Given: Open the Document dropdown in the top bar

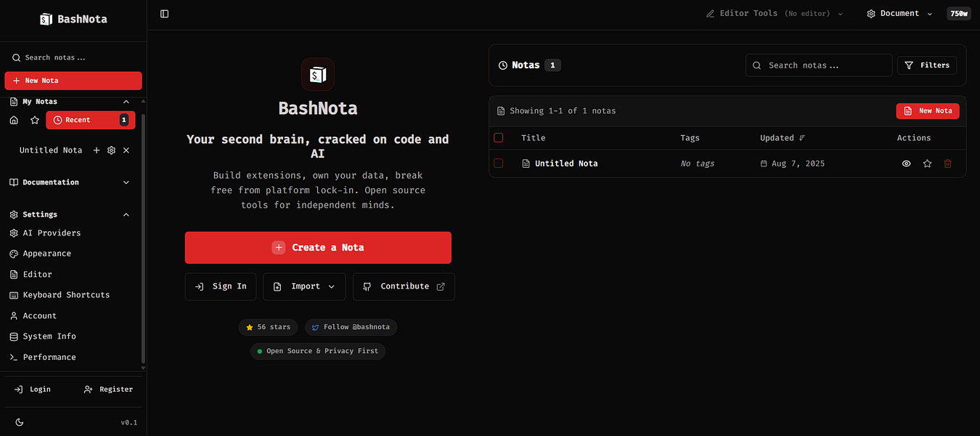Looking at the screenshot, I should 899,13.
